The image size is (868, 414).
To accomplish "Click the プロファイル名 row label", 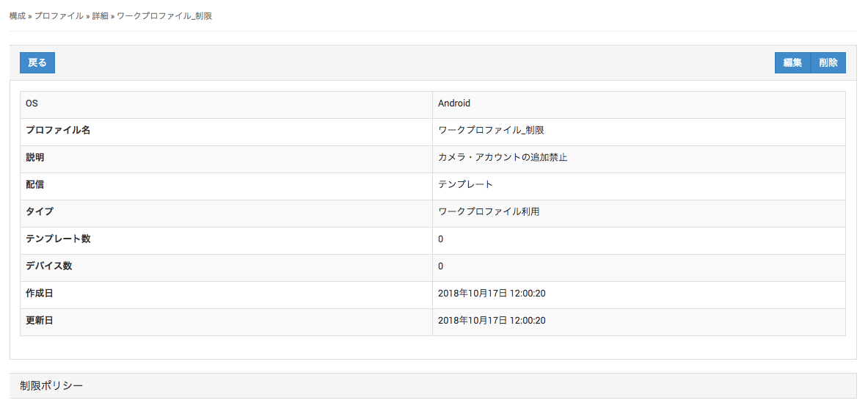I will point(58,131).
